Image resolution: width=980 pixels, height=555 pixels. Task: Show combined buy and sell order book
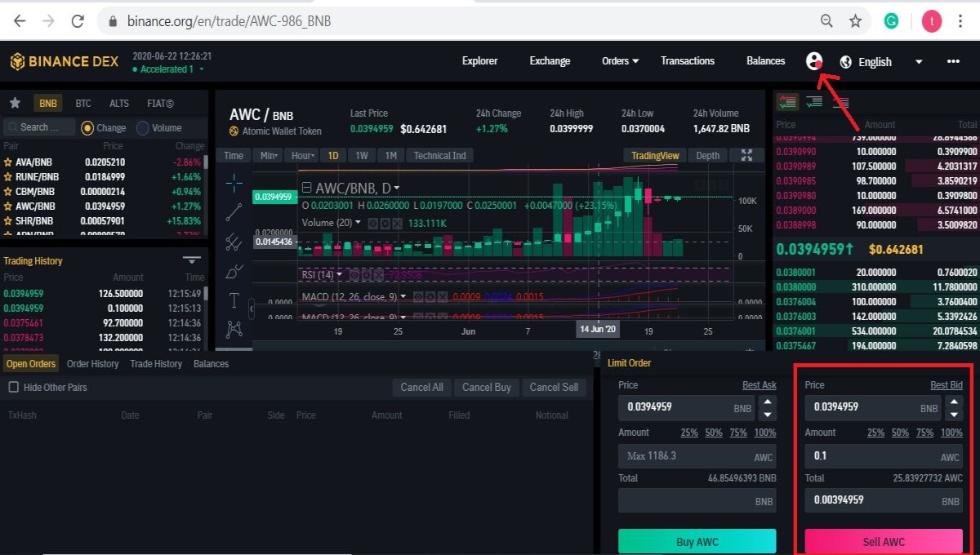[788, 102]
